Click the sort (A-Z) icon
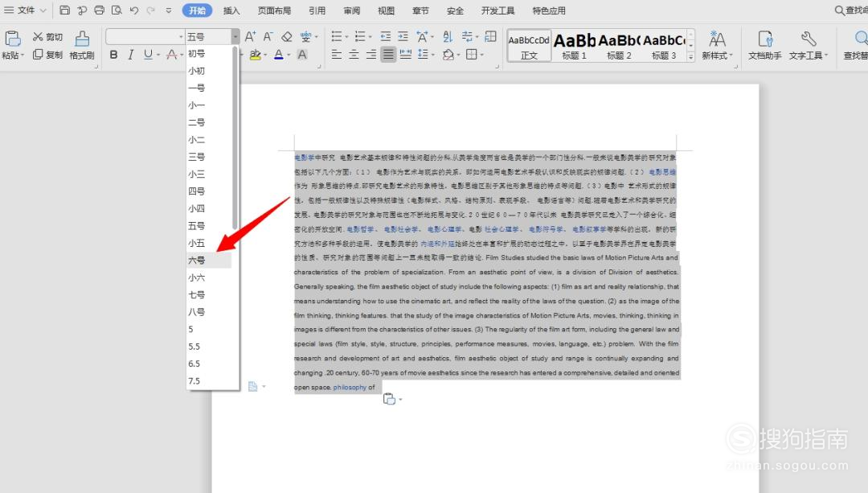The width and height of the screenshot is (868, 493). 448,36
